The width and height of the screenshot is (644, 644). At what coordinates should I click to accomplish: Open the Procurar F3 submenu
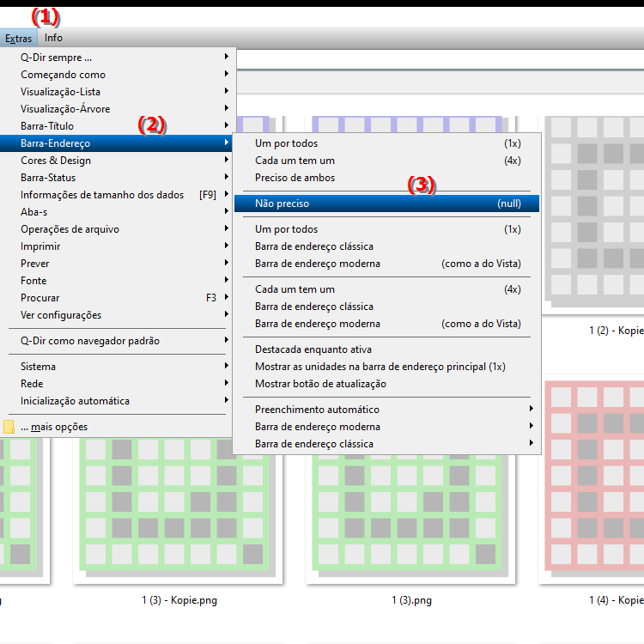[118, 298]
